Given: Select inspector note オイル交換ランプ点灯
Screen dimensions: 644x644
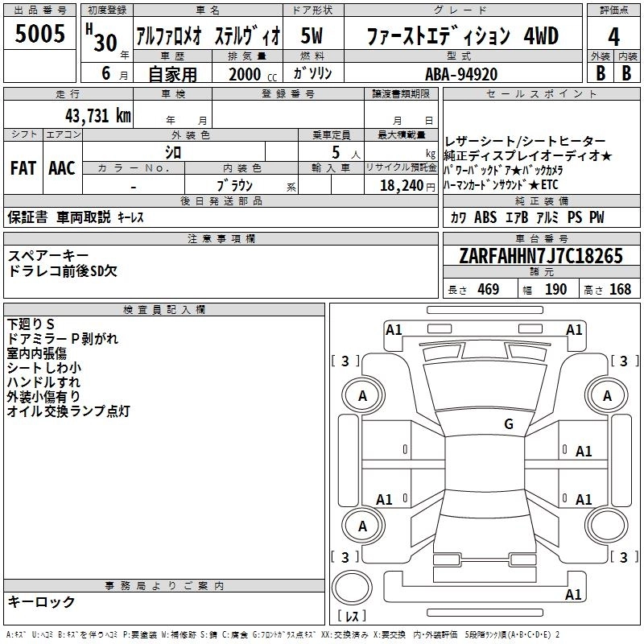Looking at the screenshot, I should [68, 411].
